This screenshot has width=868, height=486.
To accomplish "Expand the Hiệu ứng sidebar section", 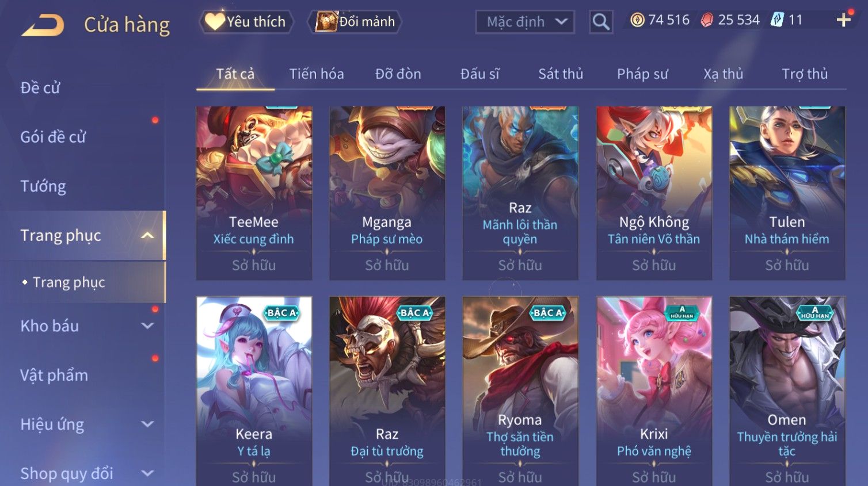I will [147, 424].
